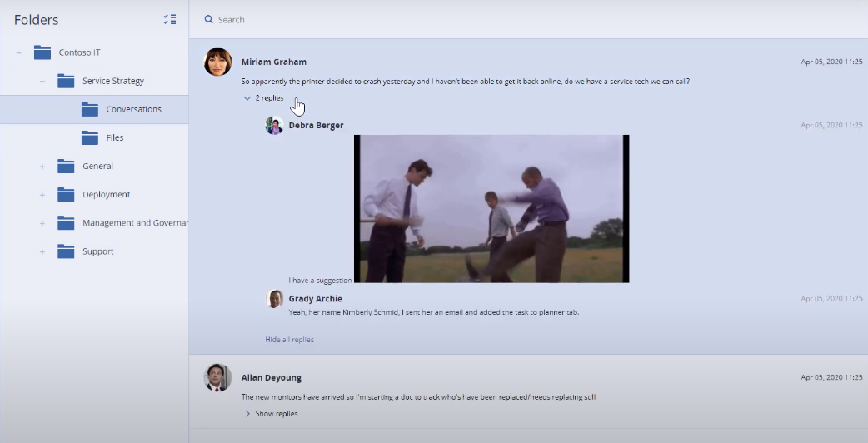Open the Conversations folder label
This screenshot has width=868, height=443.
click(x=134, y=110)
